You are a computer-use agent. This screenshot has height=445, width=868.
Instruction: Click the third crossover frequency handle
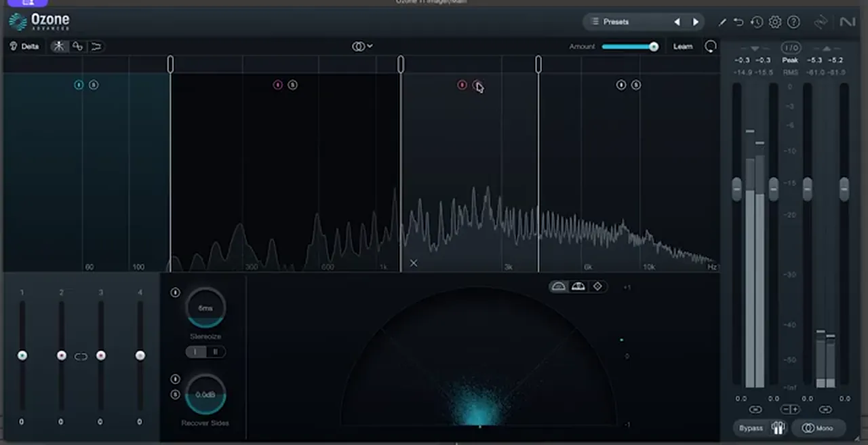pyautogui.click(x=538, y=64)
